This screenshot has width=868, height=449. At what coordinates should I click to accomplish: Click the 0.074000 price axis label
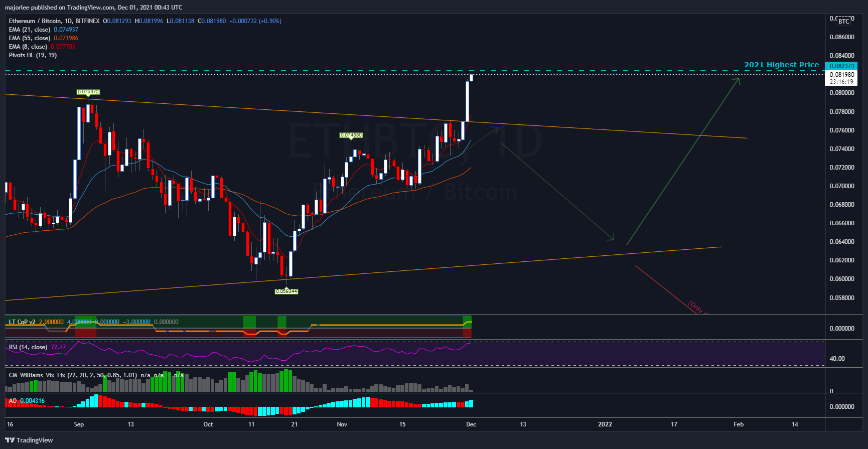tap(842, 149)
